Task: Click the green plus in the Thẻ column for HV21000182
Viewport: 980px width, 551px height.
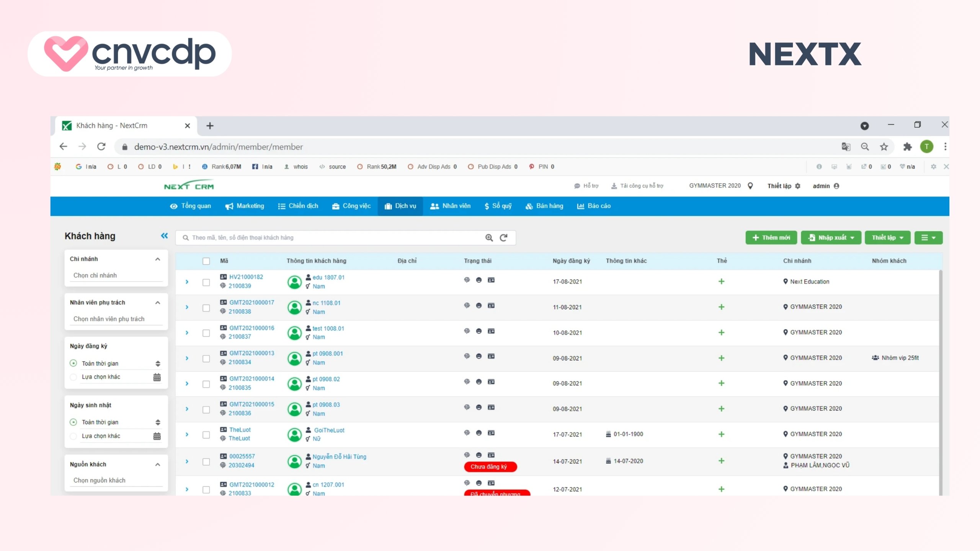Action: coord(722,282)
